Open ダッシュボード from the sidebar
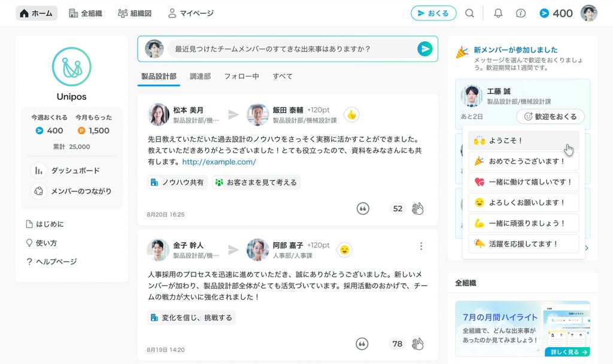 [x=65, y=171]
